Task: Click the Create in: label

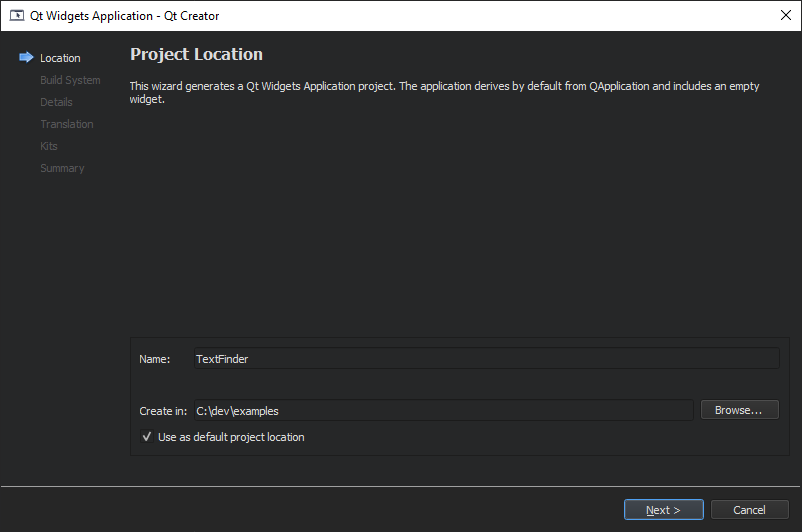Action: 163,411
